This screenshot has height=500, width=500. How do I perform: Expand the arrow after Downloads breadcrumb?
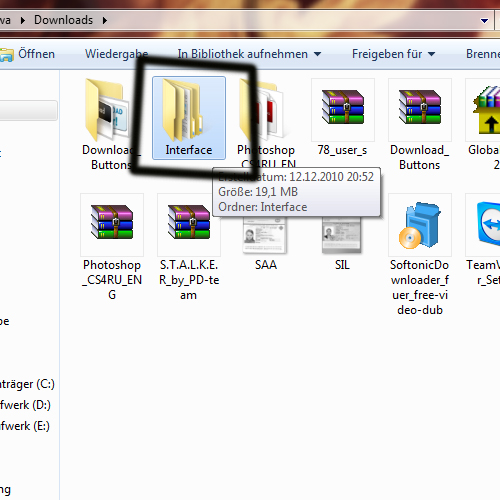click(105, 21)
